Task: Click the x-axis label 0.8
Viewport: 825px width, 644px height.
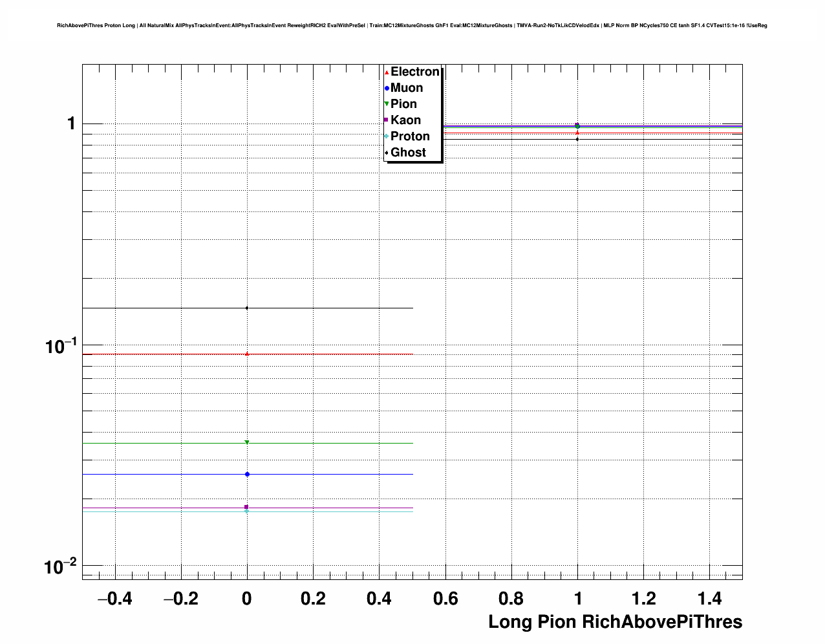Action: 511,599
